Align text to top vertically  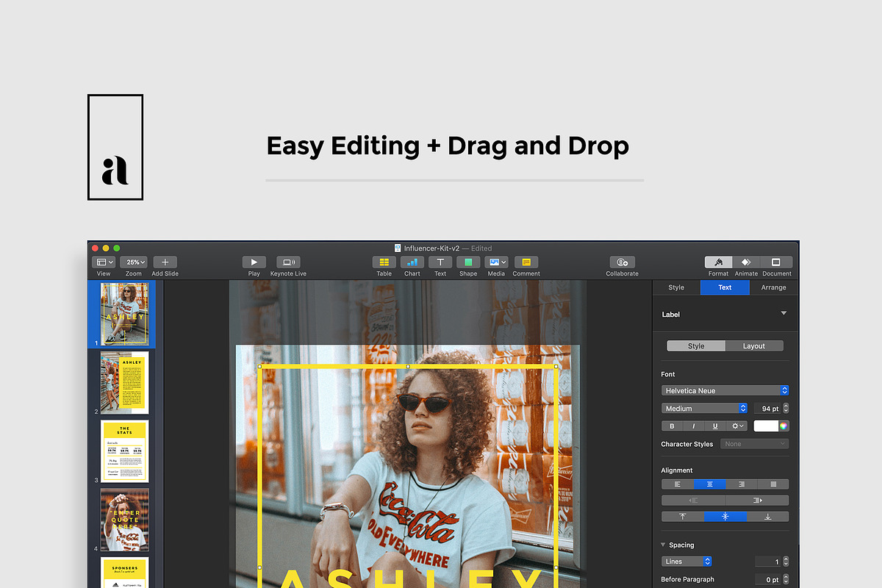683,517
